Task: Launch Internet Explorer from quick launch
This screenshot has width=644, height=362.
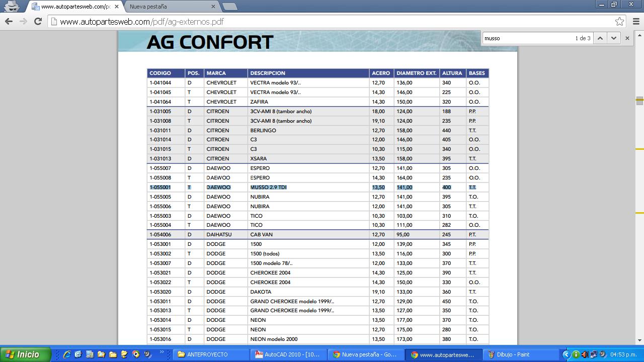Action: pyautogui.click(x=67, y=354)
